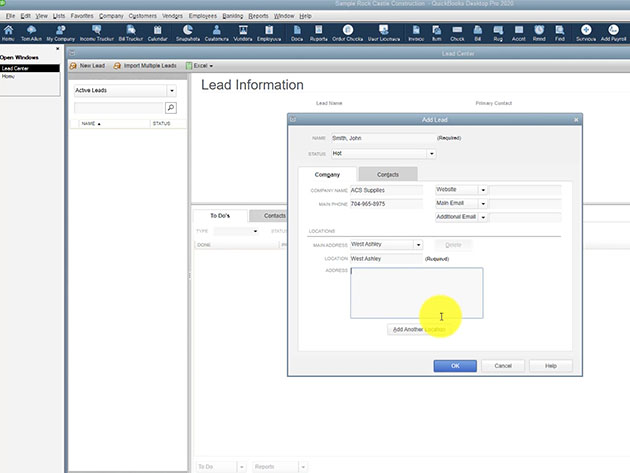Screen dimensions: 630x473
Task: Expand the Active Leads dropdown
Action: coord(172,91)
